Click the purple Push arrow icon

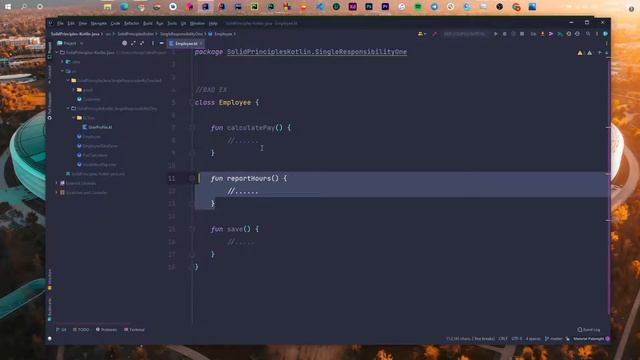(x=551, y=34)
